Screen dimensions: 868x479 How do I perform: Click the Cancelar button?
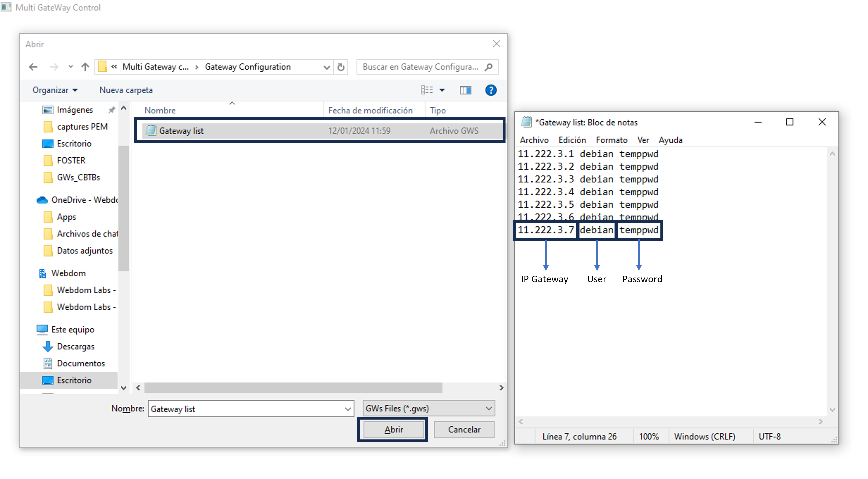pos(464,429)
